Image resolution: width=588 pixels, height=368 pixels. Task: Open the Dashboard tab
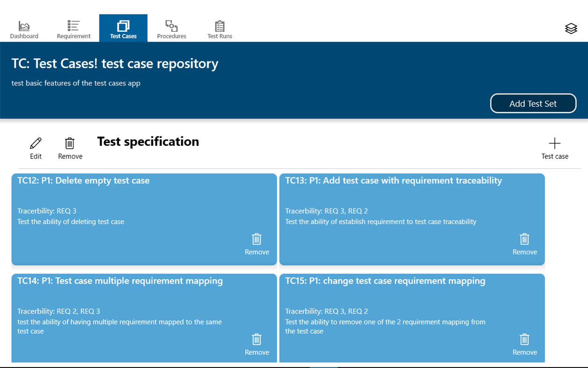[x=24, y=29]
